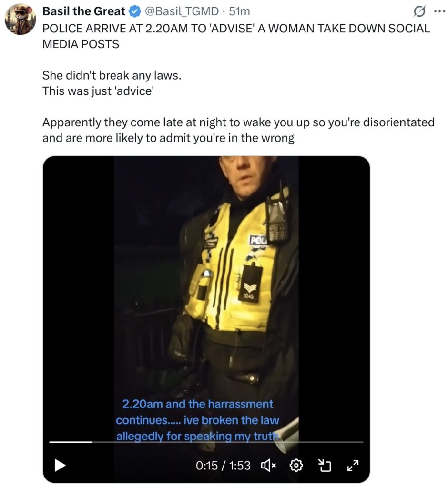Play the embedded police video
This screenshot has width=448, height=488.
point(60,465)
